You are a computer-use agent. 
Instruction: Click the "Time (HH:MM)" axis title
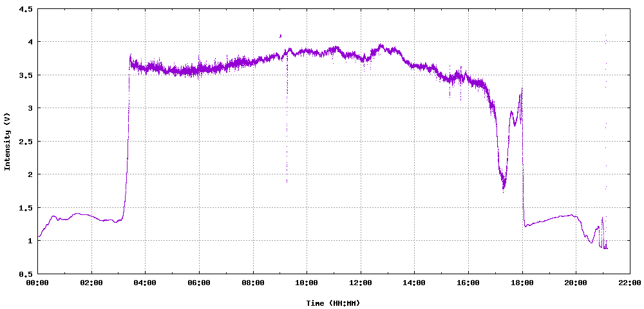[x=333, y=303]
